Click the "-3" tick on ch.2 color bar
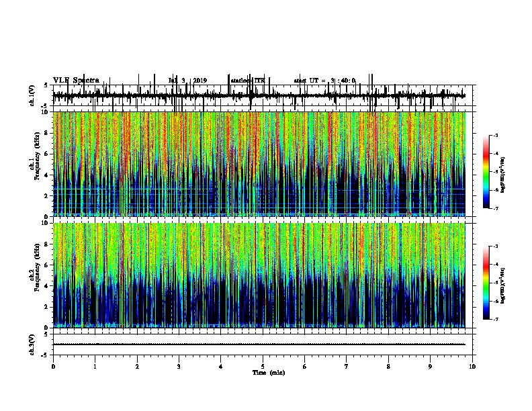This screenshot has height=411, width=532. tap(495, 246)
